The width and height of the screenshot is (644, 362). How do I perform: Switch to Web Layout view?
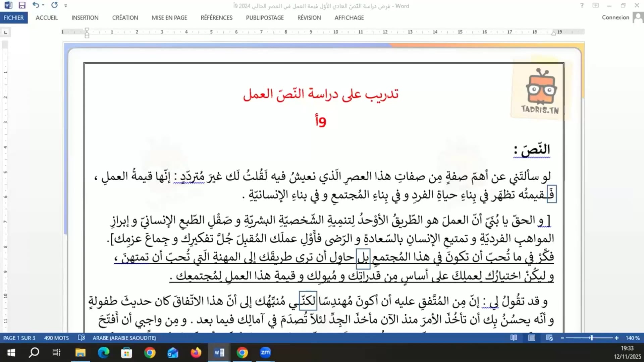[549, 338]
